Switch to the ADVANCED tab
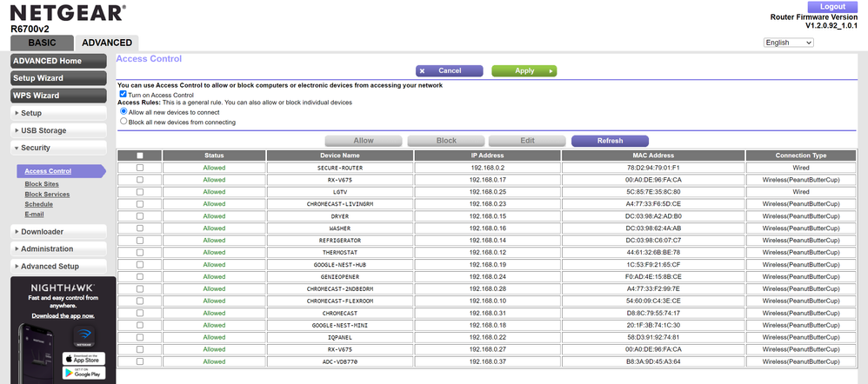The height and width of the screenshot is (384, 868). click(107, 43)
